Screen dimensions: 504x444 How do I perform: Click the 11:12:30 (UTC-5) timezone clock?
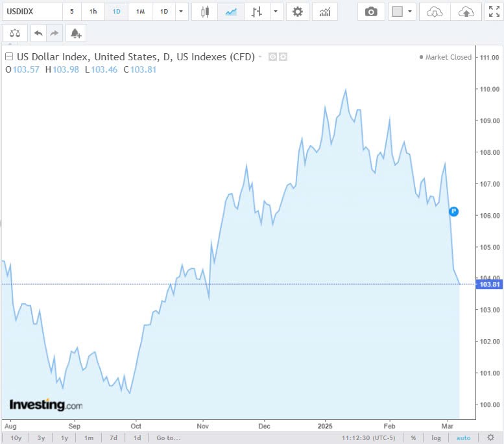[x=368, y=438]
